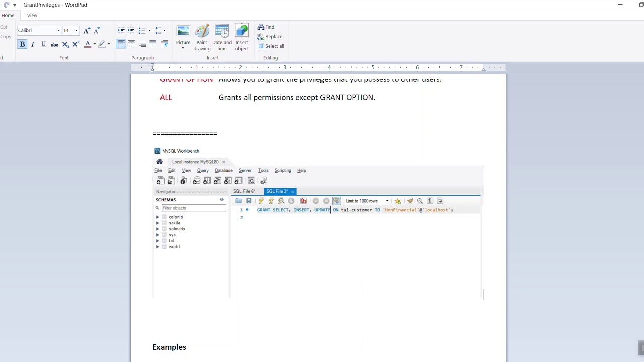Click the refresh icon beside SCHEMAS
This screenshot has height=362, width=644.
point(222,200)
